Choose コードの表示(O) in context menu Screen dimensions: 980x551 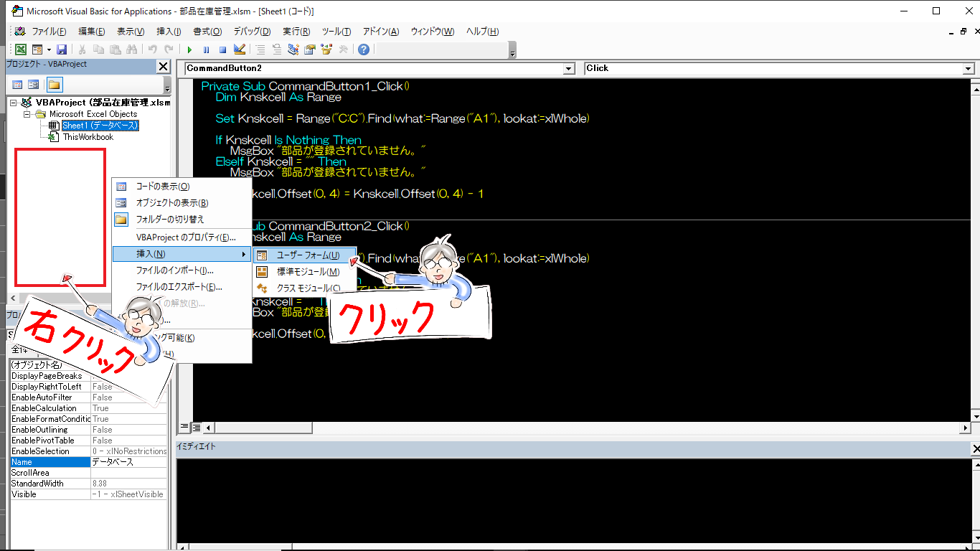point(182,187)
